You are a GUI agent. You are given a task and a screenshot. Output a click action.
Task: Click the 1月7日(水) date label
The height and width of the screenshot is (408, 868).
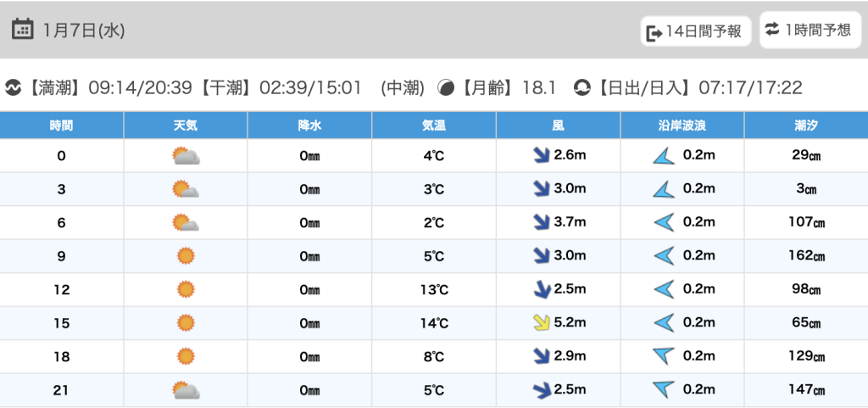click(x=84, y=31)
